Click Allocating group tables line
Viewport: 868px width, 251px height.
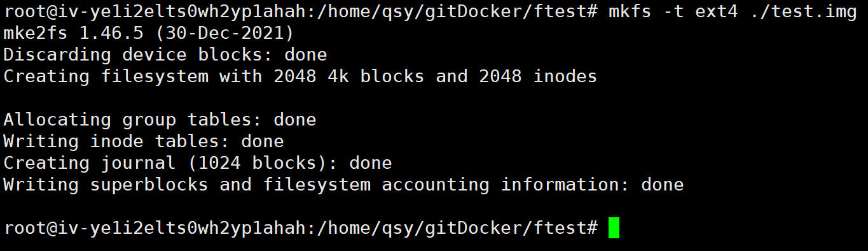(160, 120)
